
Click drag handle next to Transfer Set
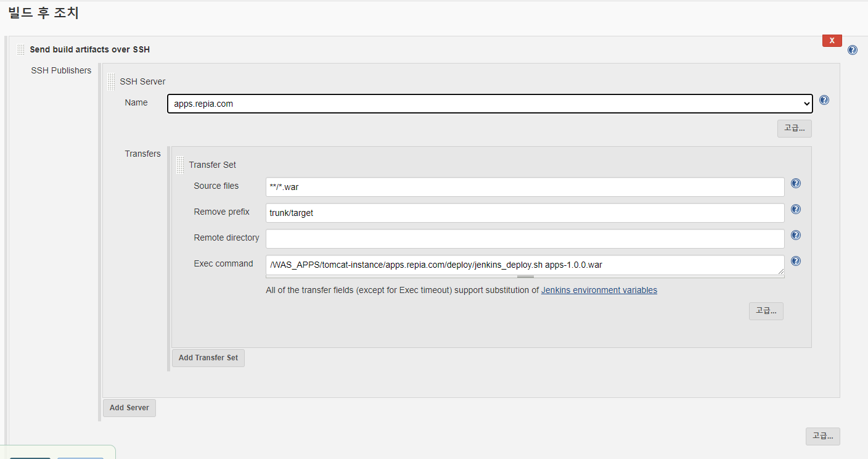(180, 165)
